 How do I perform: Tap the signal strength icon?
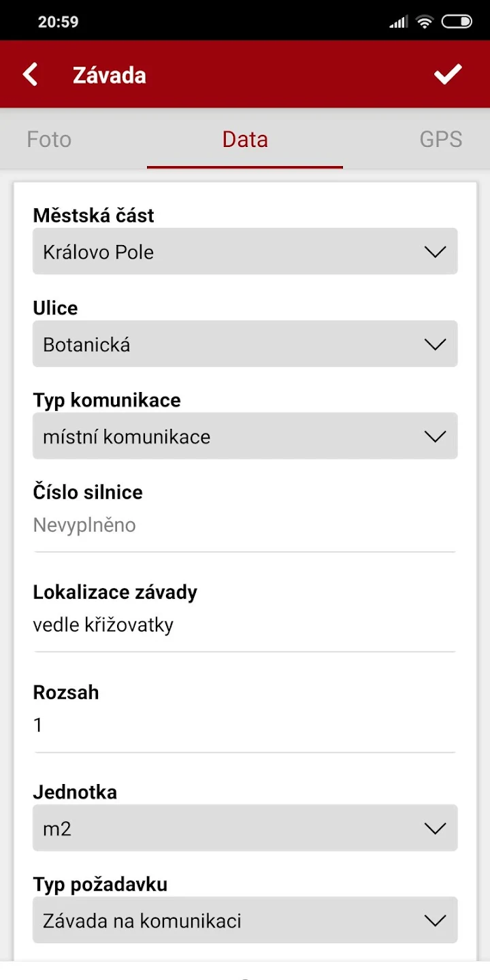coord(398,22)
